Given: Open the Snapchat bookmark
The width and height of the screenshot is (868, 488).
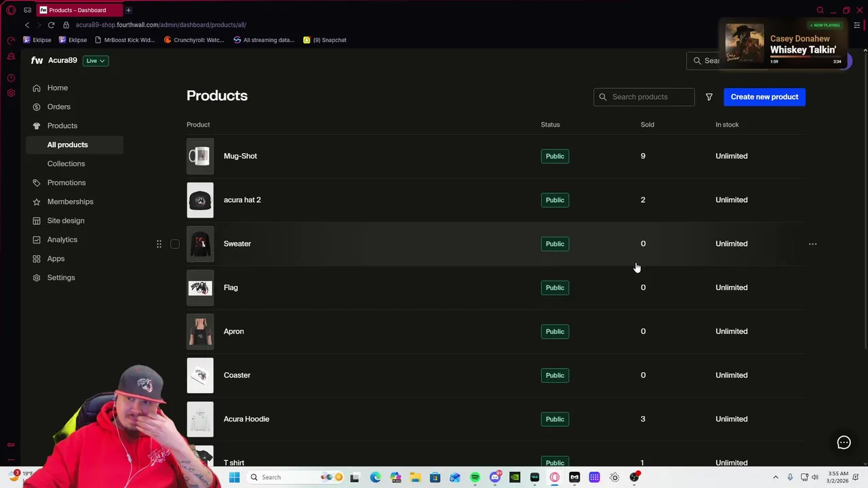Looking at the screenshot, I should pyautogui.click(x=325, y=40).
